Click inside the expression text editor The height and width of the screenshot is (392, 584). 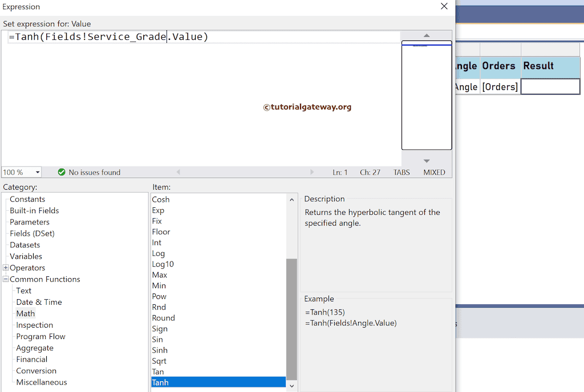(200, 103)
